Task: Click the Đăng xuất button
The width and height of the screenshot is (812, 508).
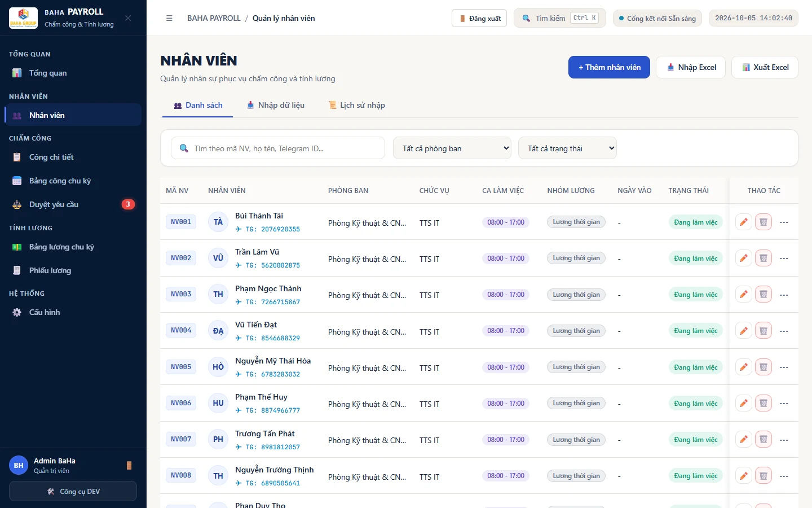Action: coord(479,18)
